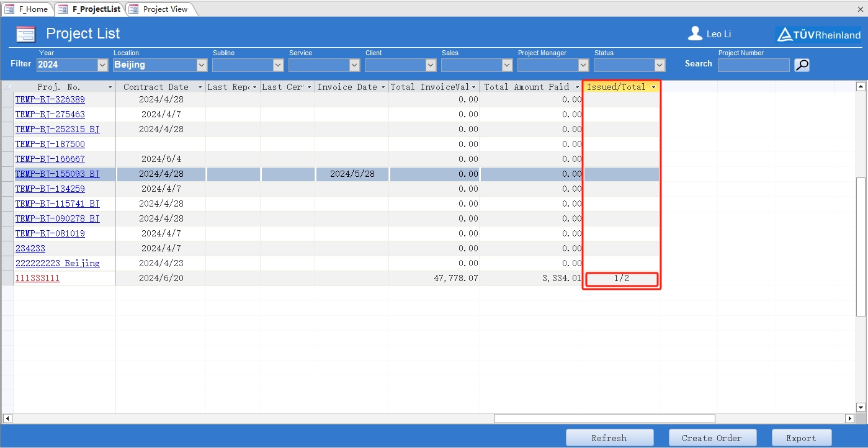
Task: Click the 2024/6/20 contract date cell
Action: [161, 279]
